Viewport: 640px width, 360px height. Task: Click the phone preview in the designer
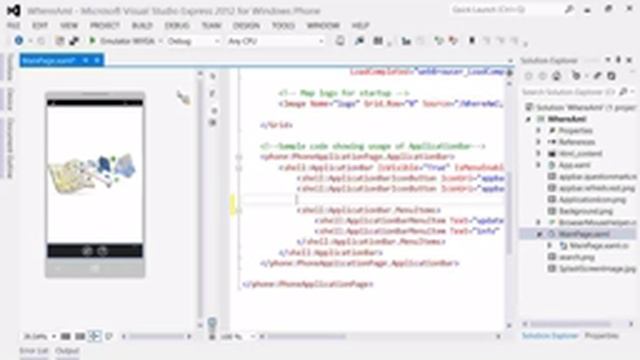(x=95, y=184)
